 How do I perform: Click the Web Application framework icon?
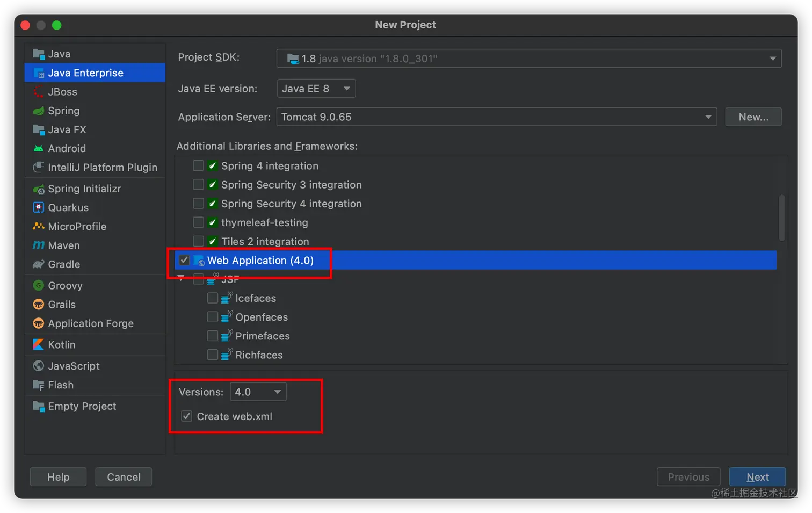[x=199, y=261]
